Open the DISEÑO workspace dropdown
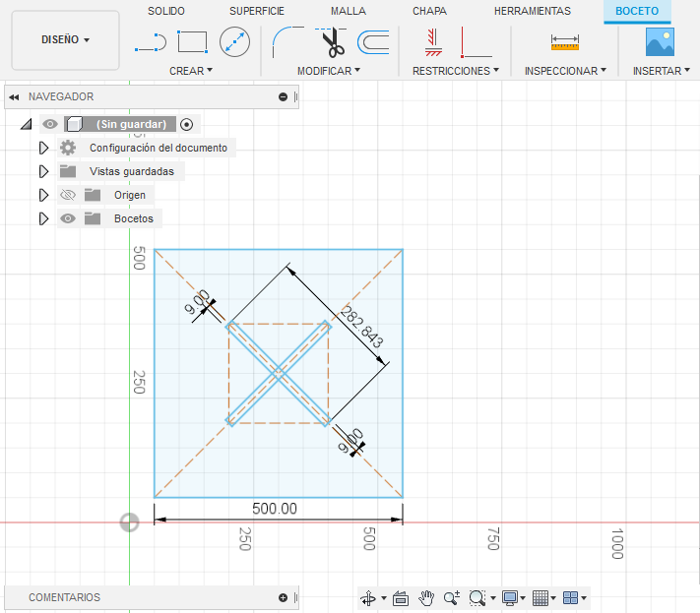This screenshot has width=700, height=613. [x=65, y=40]
